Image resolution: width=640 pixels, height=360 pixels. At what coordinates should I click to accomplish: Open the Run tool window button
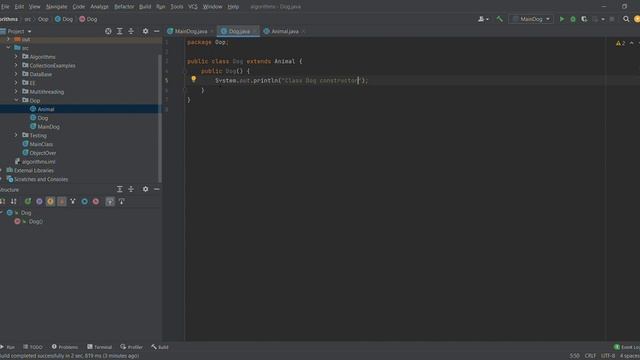[x=8, y=347]
